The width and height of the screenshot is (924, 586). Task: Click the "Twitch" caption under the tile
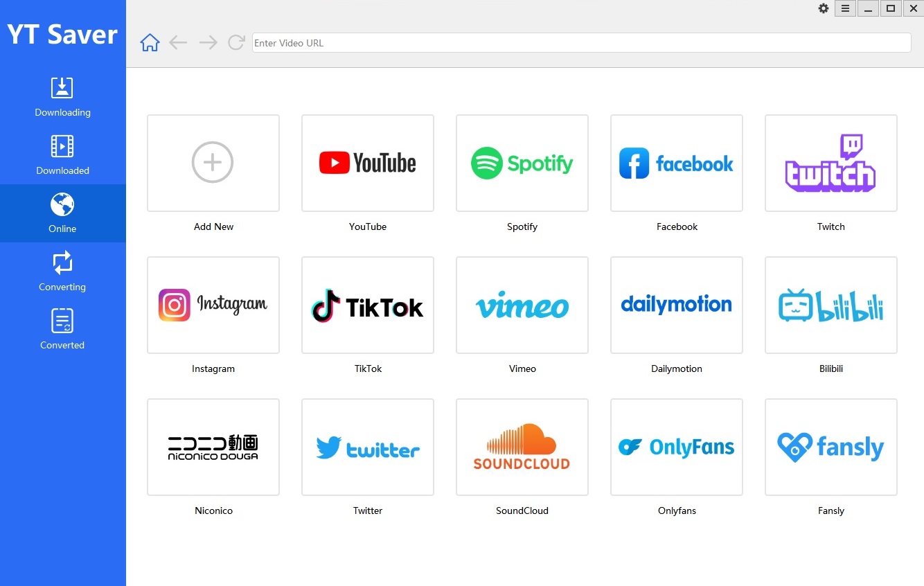(x=831, y=227)
